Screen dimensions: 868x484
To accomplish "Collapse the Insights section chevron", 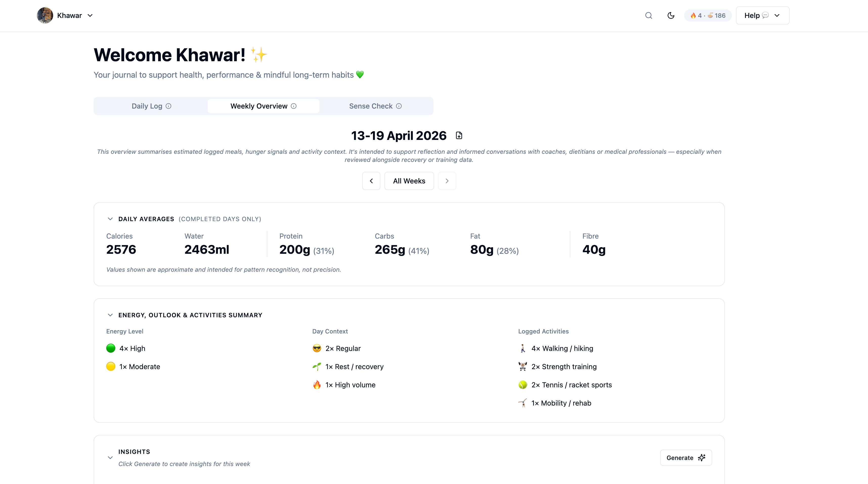I will [110, 458].
